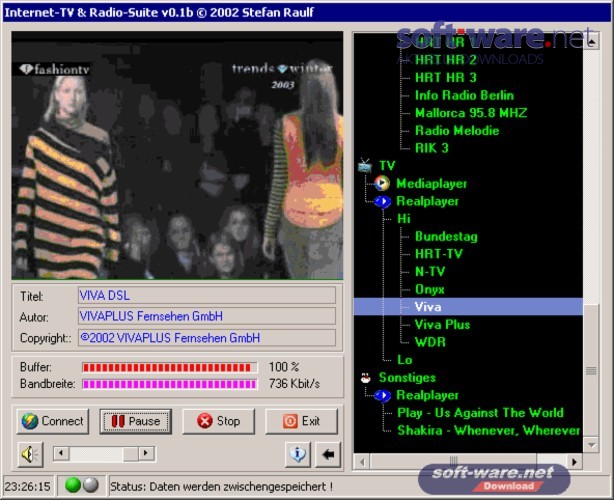Viewport: 614px width, 500px height.
Task: Select the Viva Plus channel
Action: [x=442, y=325]
